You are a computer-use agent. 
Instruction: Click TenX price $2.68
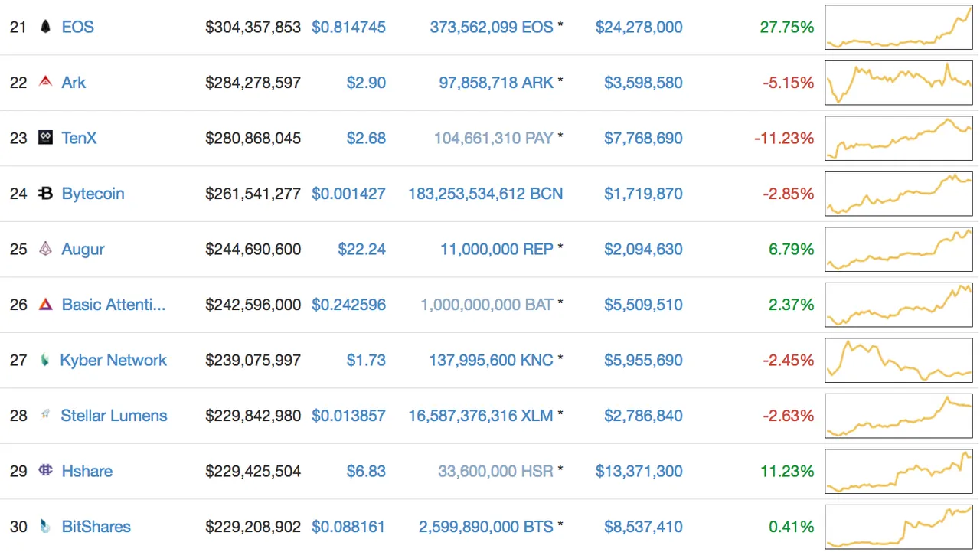click(x=366, y=138)
